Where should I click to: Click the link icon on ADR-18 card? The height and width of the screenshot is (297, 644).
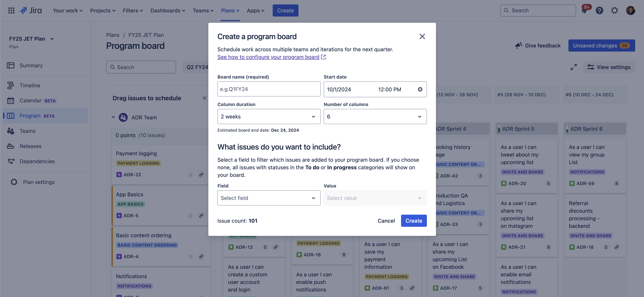point(617,247)
